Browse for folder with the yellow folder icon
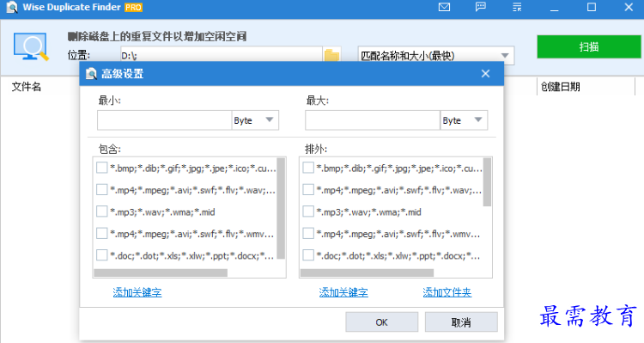This screenshot has height=343, width=644. pos(331,55)
